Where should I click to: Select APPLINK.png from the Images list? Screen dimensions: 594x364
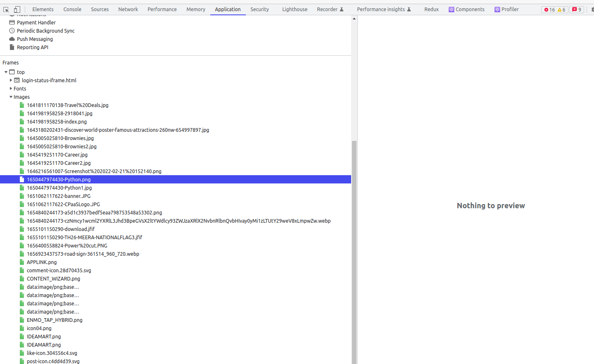pos(41,262)
